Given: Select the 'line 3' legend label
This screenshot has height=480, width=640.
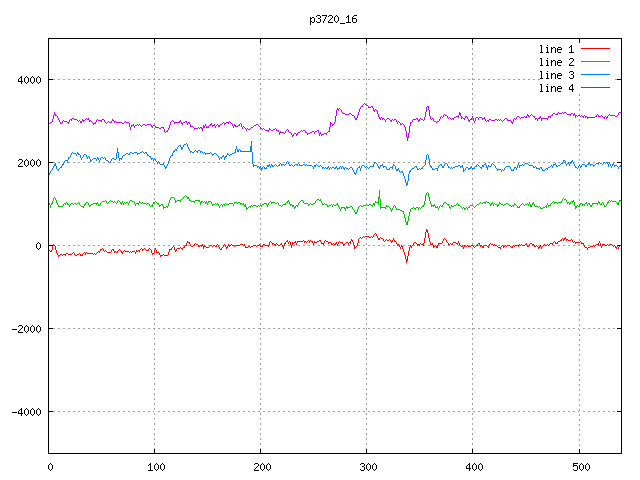Looking at the screenshot, I should 558,75.
